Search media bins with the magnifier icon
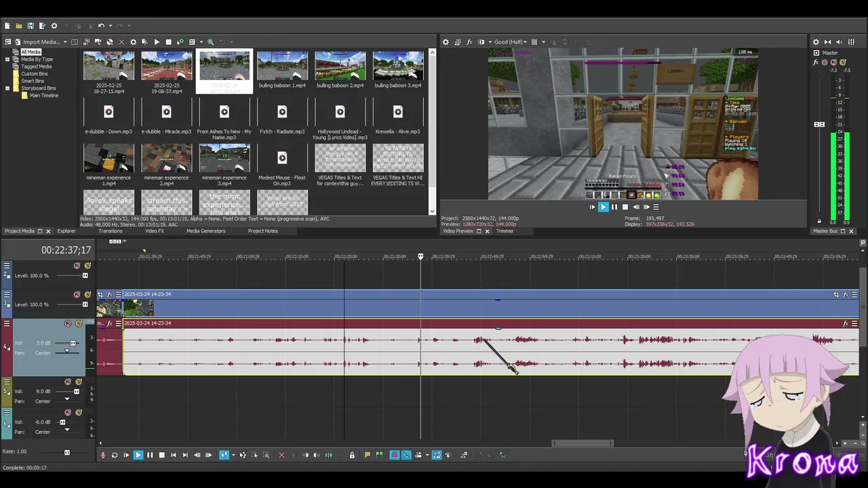This screenshot has width=868, height=488. [x=210, y=42]
